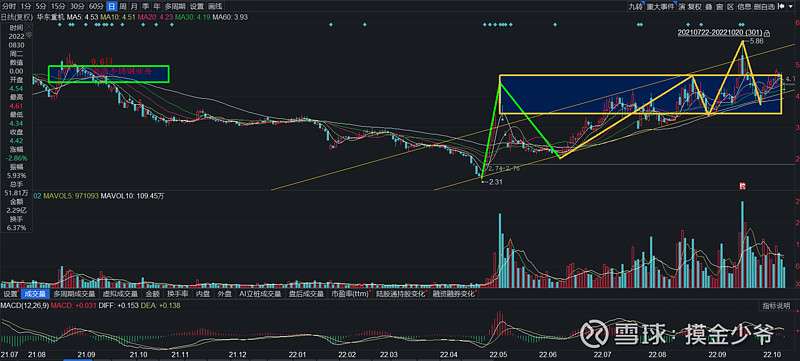The image size is (800, 361).
Task: Select the 日 daily K-line period
Action: [111, 7]
